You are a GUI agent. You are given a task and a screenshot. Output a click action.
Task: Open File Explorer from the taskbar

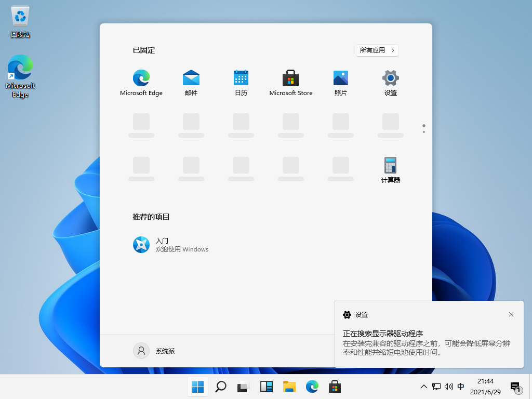point(289,387)
